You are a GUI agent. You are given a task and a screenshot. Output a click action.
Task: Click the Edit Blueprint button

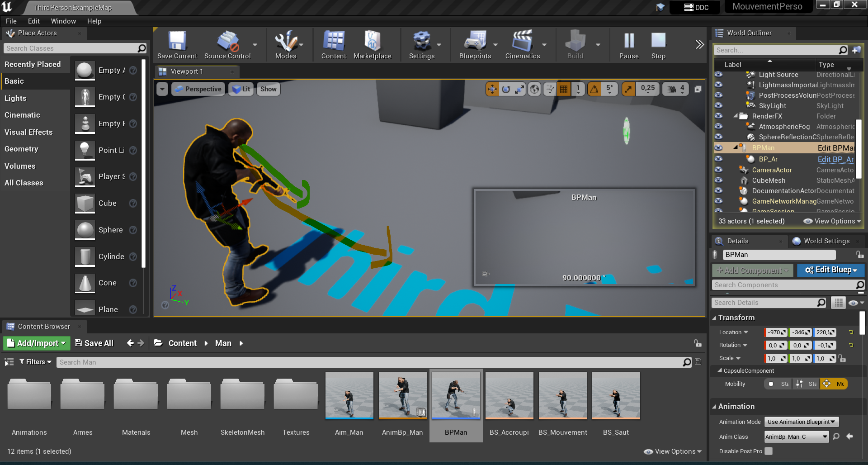(830, 270)
